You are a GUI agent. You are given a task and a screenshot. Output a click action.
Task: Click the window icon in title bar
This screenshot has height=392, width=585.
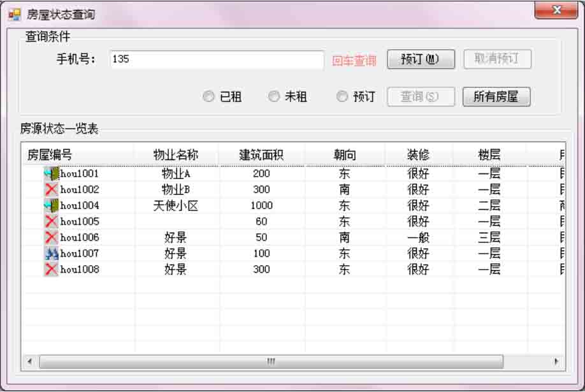14,13
